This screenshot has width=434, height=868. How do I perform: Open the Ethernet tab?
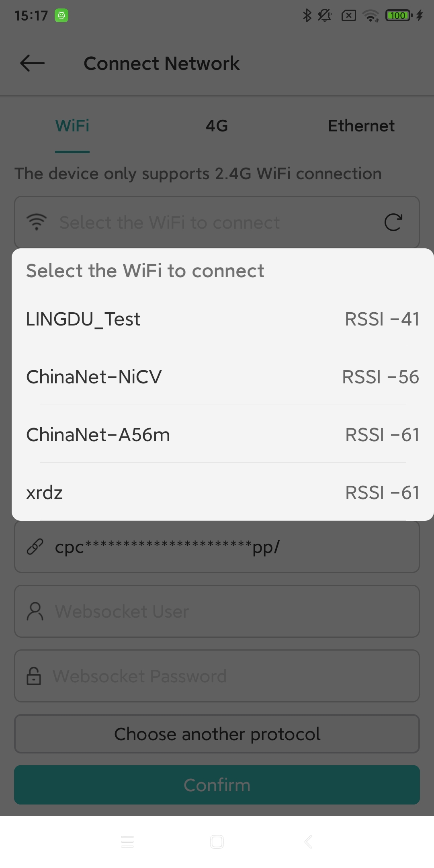pyautogui.click(x=361, y=126)
